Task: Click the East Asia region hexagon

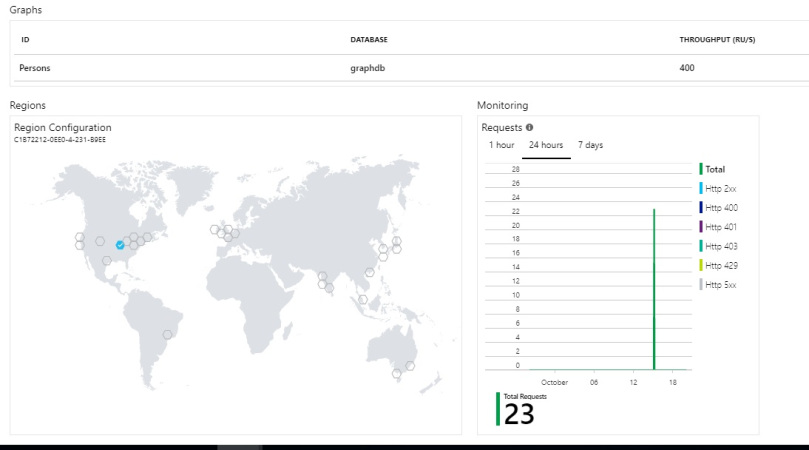Action: pos(369,271)
